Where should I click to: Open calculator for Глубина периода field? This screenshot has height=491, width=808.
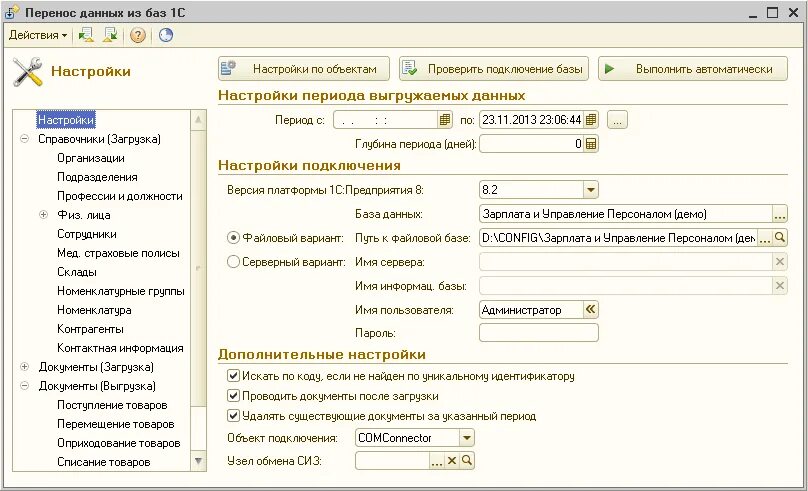(x=591, y=144)
